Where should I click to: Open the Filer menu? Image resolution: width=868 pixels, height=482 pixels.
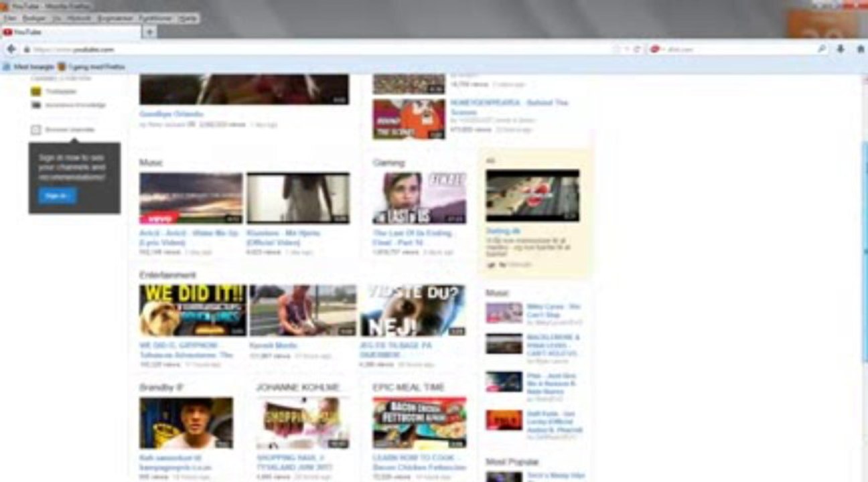pyautogui.click(x=10, y=18)
